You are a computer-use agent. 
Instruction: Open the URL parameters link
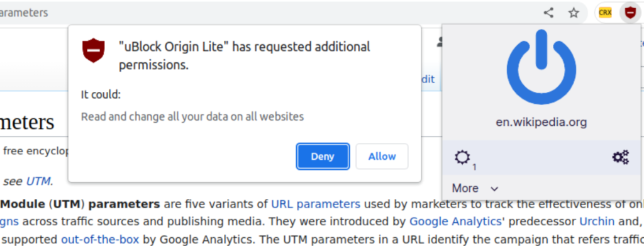coord(316,204)
